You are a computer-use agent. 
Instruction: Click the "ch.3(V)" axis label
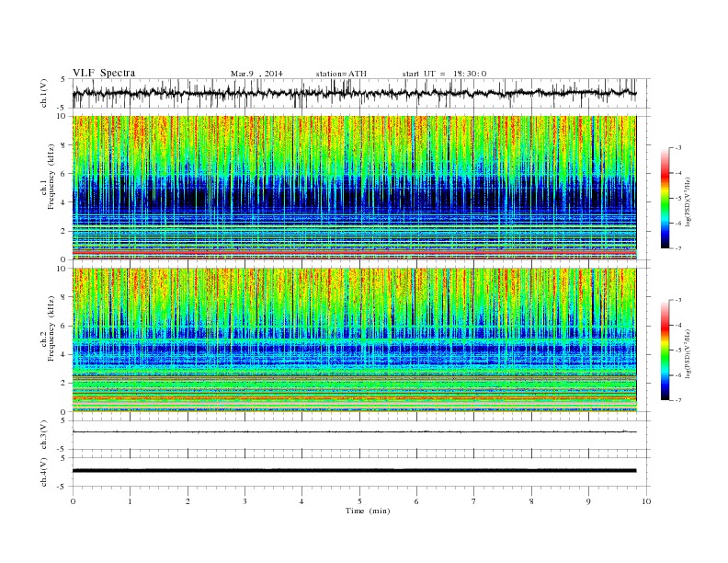[44, 434]
